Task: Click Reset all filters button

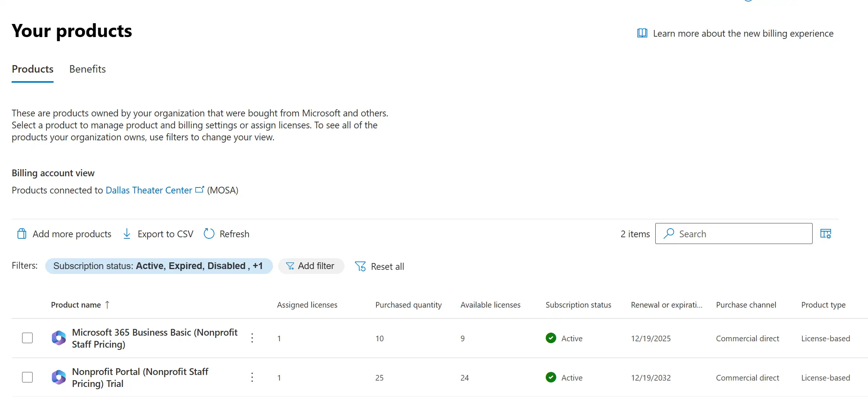Action: pos(379,266)
